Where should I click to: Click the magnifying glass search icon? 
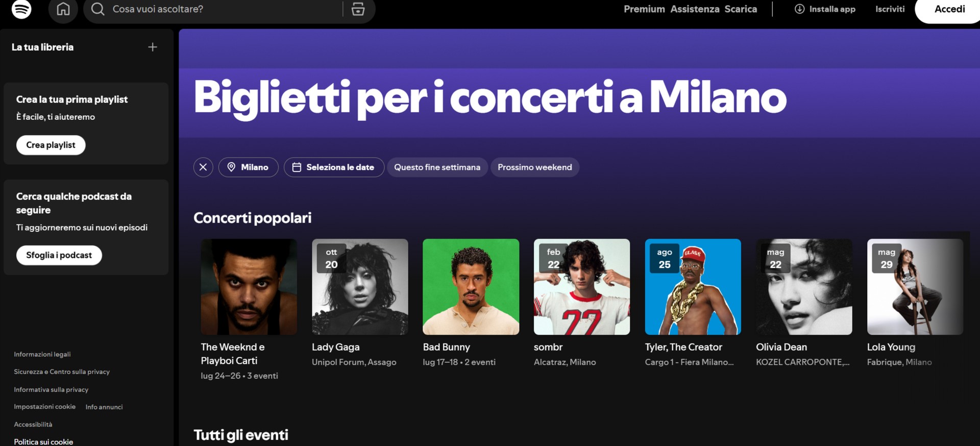[98, 9]
